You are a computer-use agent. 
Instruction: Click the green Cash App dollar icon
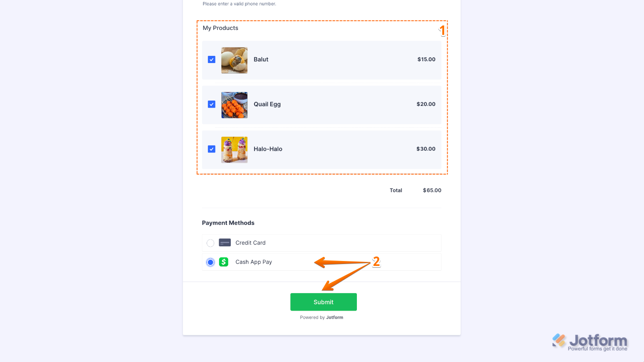pyautogui.click(x=224, y=262)
